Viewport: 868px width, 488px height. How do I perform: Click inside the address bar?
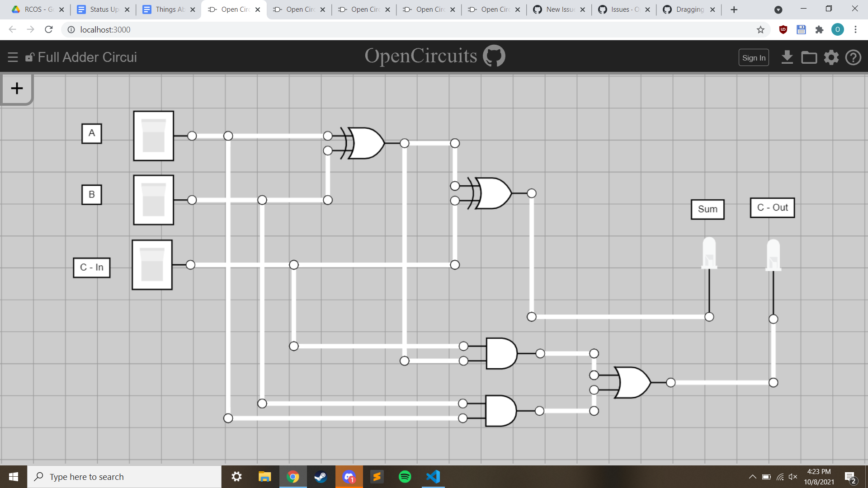coord(181,29)
